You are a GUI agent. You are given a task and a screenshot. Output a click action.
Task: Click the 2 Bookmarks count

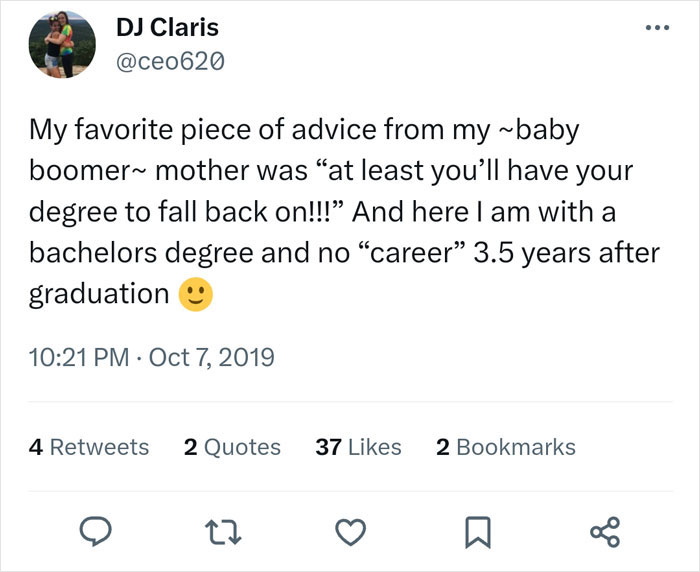[x=506, y=447]
